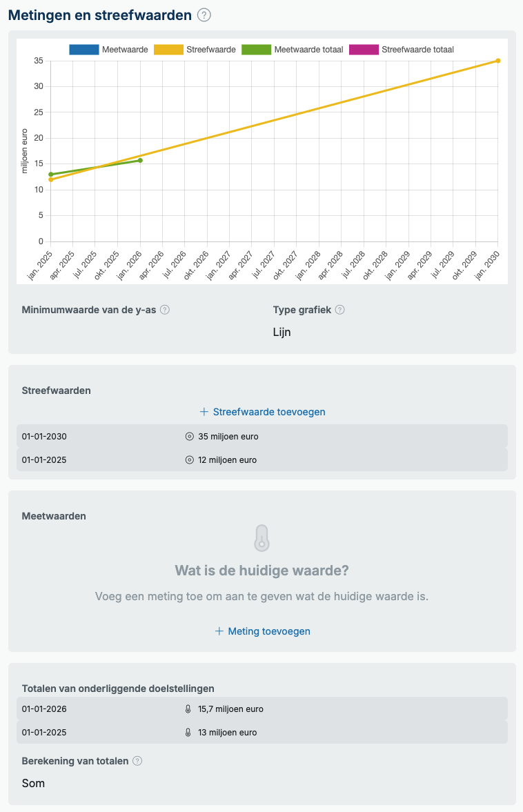Click the jan. 2026 green data point

140,161
